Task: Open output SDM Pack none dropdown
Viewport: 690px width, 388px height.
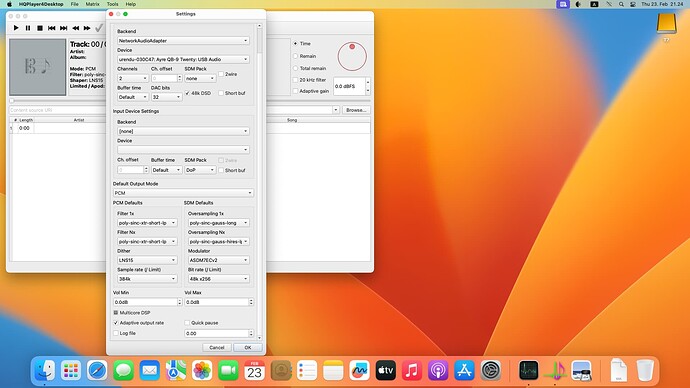Action: (x=200, y=78)
